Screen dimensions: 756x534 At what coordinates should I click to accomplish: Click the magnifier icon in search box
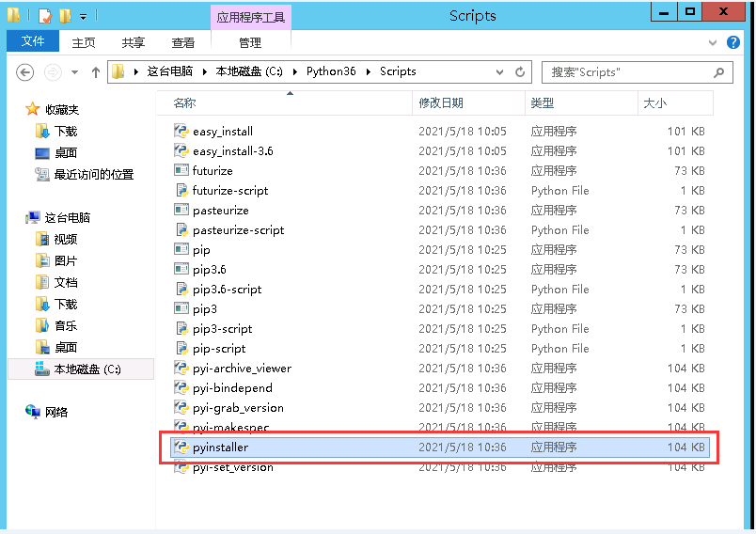coord(719,72)
